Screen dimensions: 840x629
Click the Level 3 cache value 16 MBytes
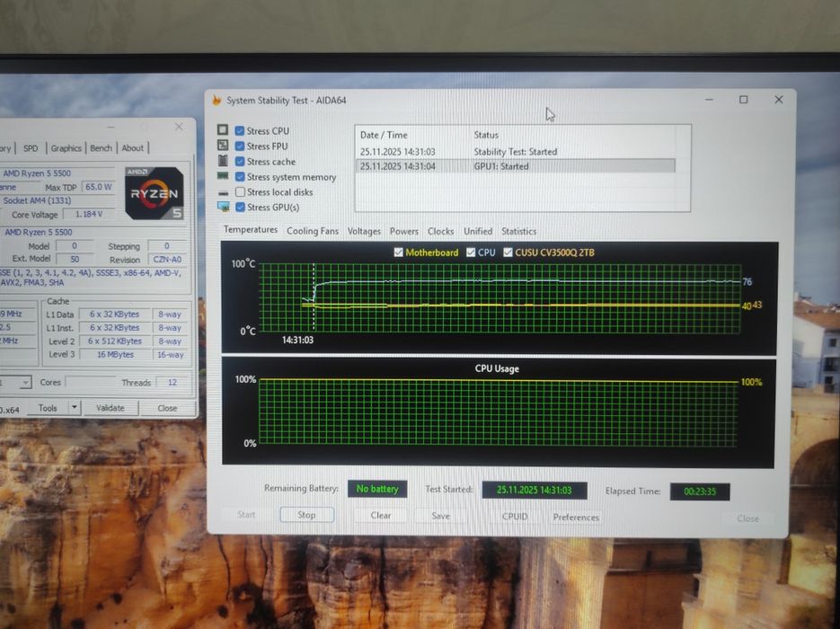point(115,354)
